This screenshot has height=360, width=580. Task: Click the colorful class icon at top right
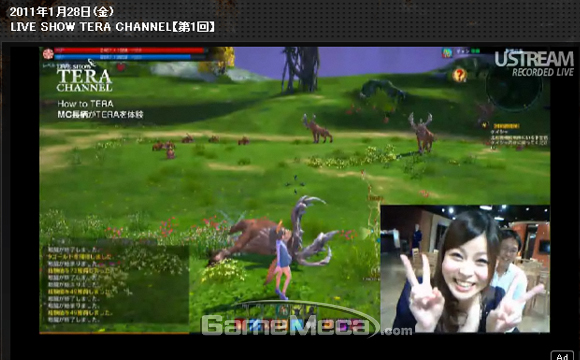click(447, 53)
